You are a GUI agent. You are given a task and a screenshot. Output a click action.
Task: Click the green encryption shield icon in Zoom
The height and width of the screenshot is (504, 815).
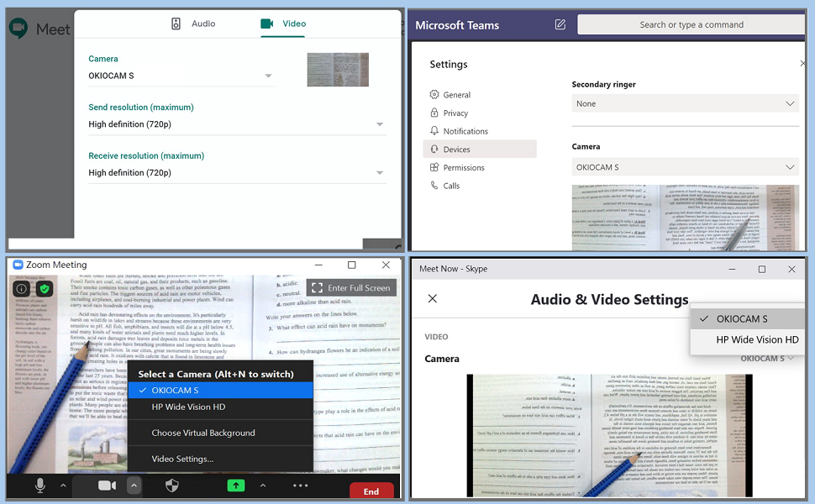[x=45, y=288]
